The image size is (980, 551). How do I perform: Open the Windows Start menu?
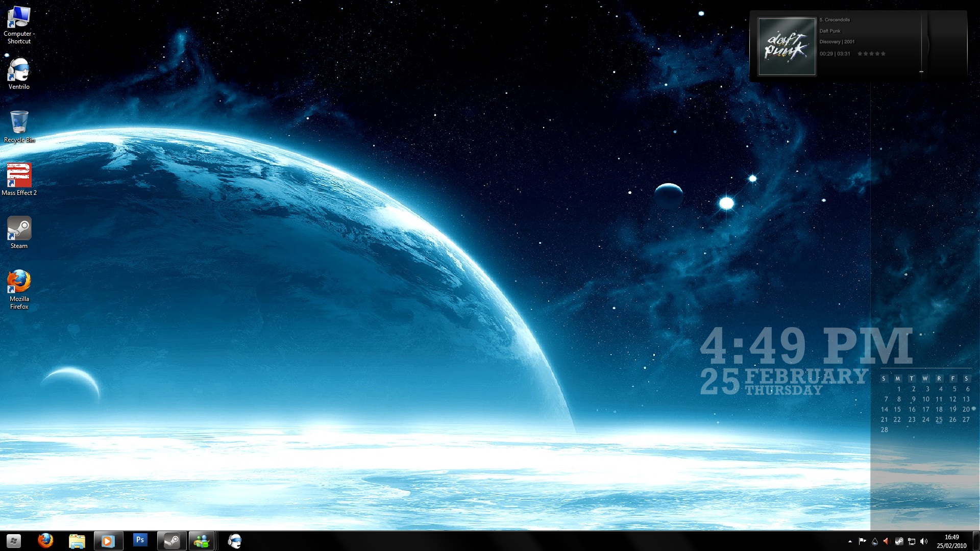pyautogui.click(x=14, y=541)
